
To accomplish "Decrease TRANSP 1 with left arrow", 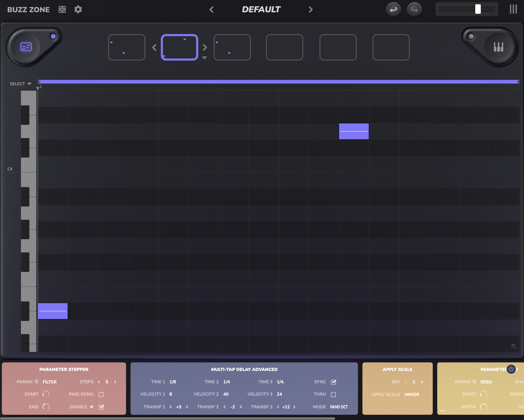I will coord(171,407).
